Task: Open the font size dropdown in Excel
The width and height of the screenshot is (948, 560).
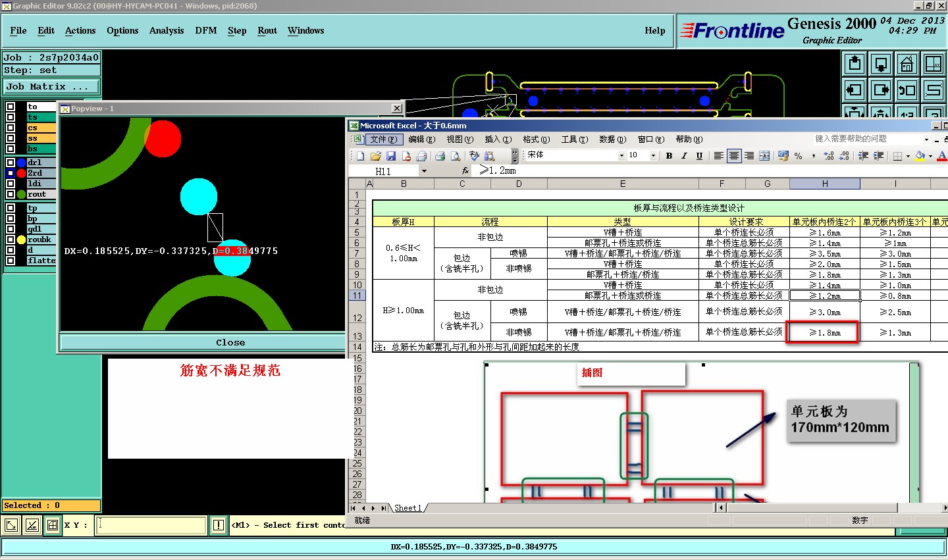Action: pyautogui.click(x=653, y=156)
